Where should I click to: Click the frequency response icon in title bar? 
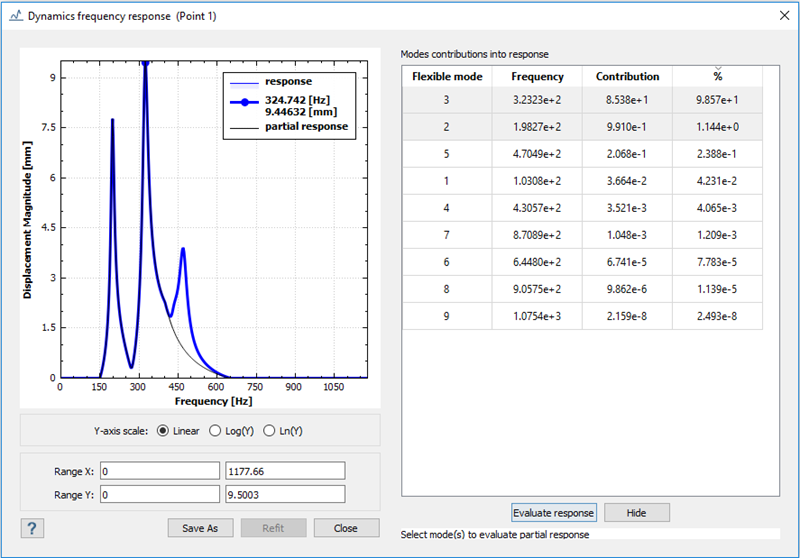pyautogui.click(x=15, y=16)
